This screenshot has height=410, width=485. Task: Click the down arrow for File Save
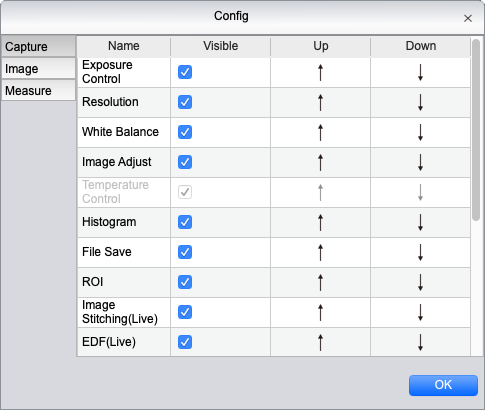(420, 252)
